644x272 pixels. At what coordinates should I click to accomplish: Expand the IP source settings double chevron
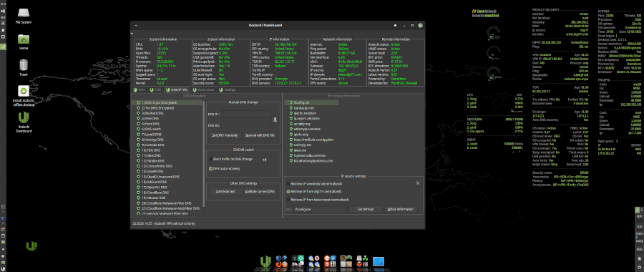[418, 183]
